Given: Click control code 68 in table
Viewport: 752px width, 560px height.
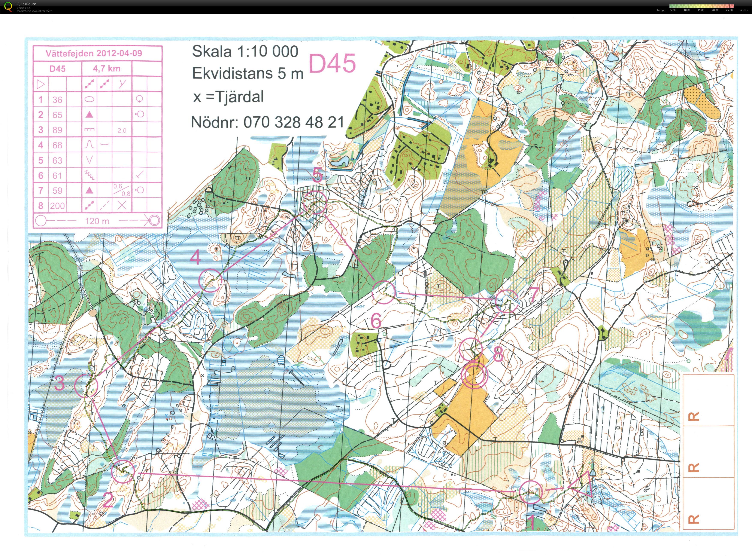Looking at the screenshot, I should [x=57, y=145].
